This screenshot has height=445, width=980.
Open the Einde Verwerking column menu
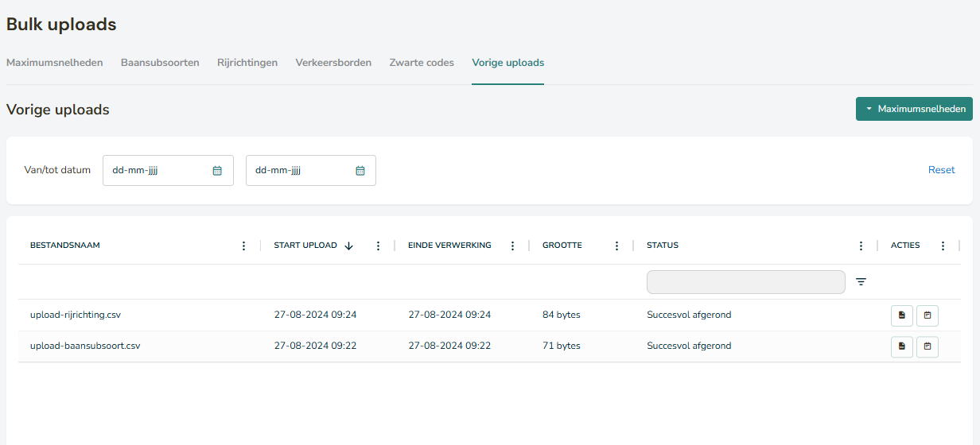point(513,246)
